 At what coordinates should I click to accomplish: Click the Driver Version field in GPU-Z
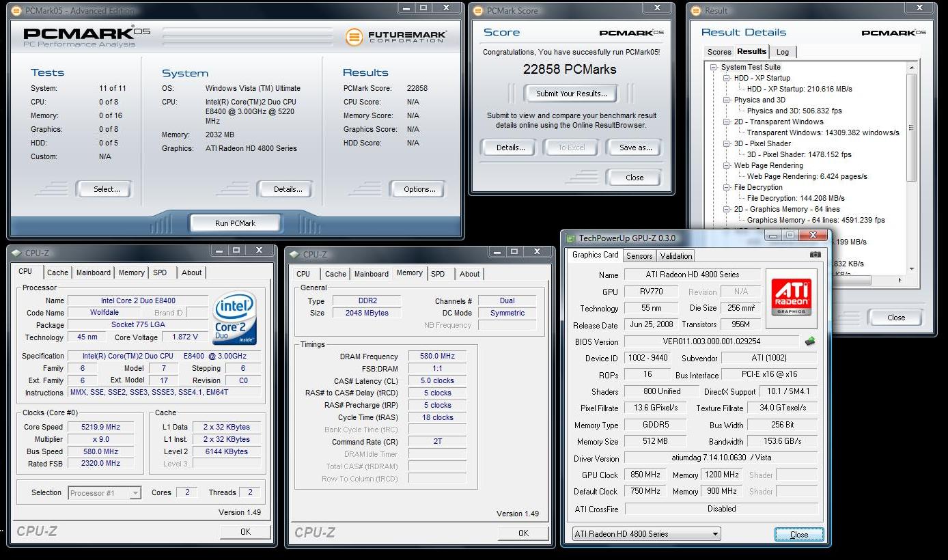(x=721, y=458)
